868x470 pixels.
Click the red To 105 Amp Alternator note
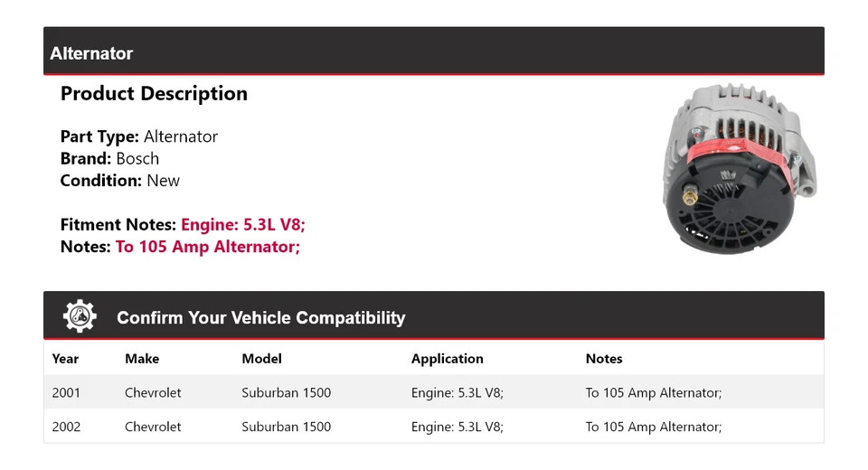pyautogui.click(x=208, y=246)
